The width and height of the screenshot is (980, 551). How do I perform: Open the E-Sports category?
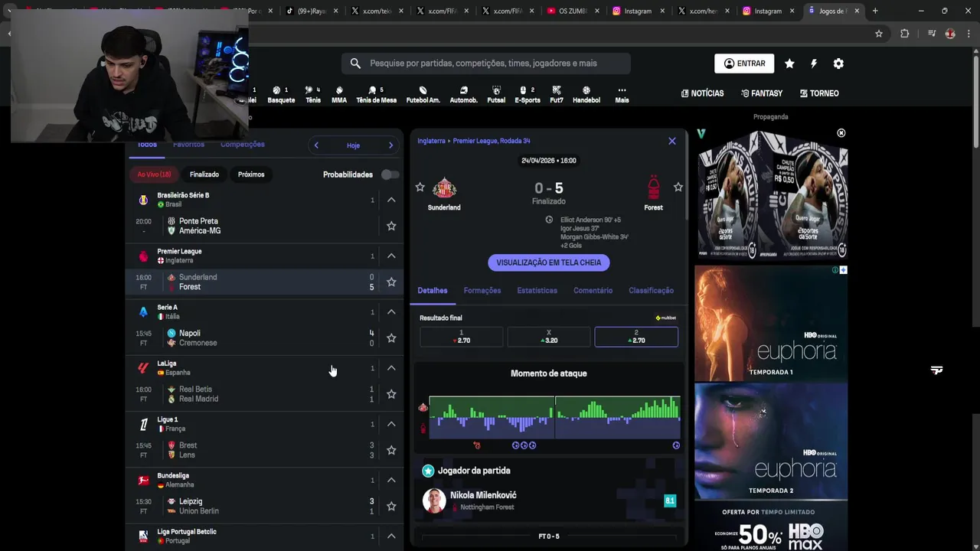pyautogui.click(x=527, y=94)
